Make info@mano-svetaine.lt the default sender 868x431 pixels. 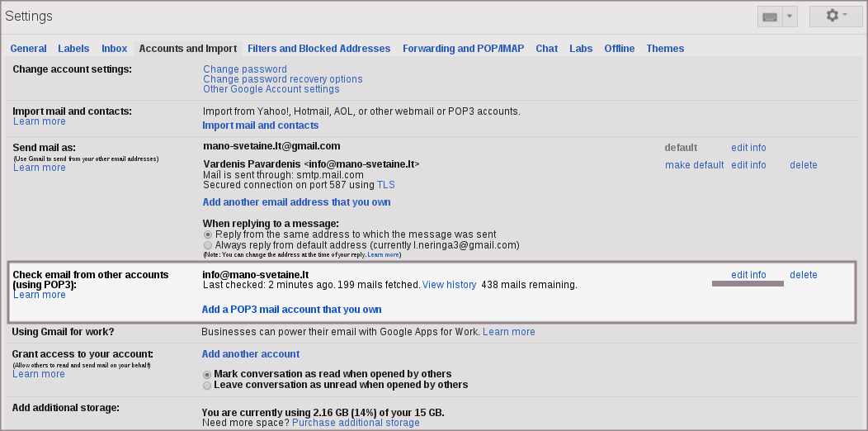click(694, 165)
